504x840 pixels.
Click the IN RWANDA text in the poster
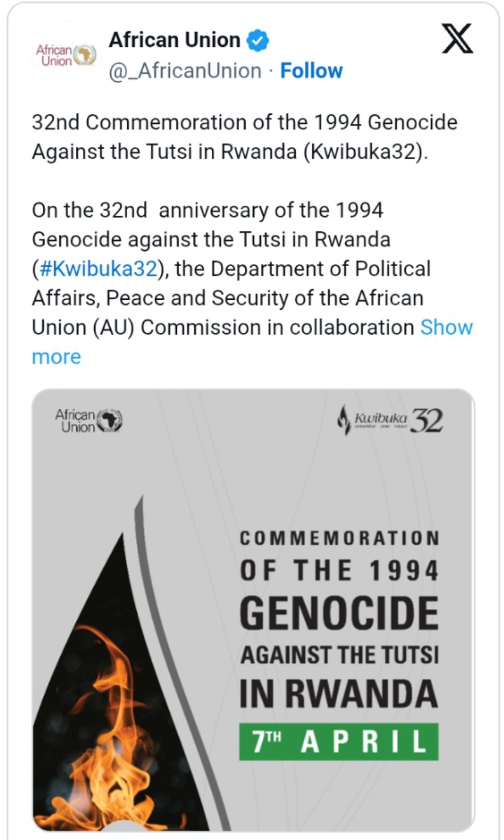(x=338, y=694)
